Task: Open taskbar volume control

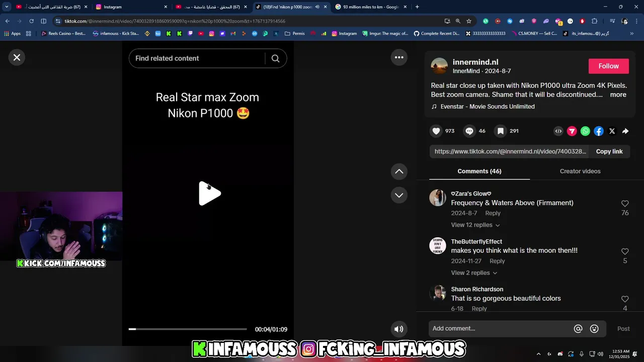Action: (x=600, y=354)
